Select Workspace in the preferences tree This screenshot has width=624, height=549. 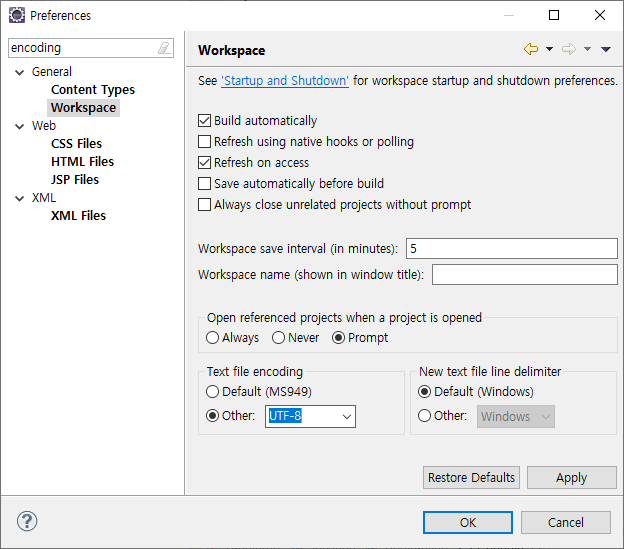pyautogui.click(x=84, y=108)
